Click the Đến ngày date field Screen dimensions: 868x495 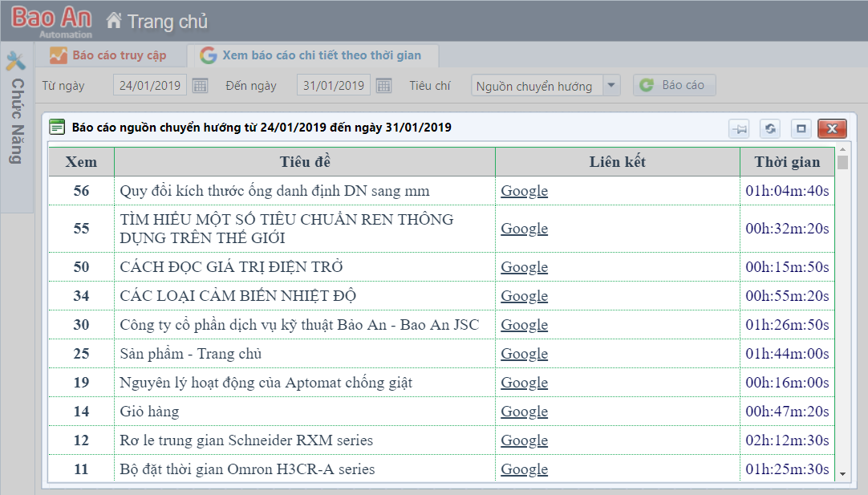[x=334, y=86]
